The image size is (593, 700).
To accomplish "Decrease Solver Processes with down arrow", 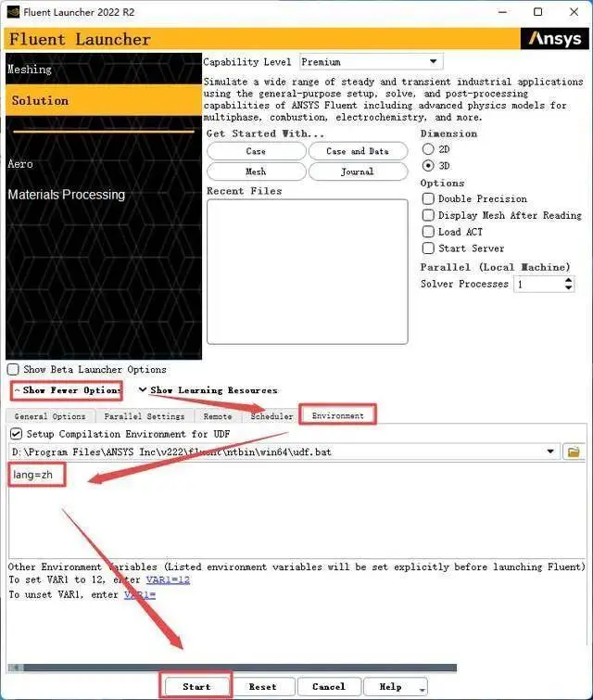I will [568, 288].
